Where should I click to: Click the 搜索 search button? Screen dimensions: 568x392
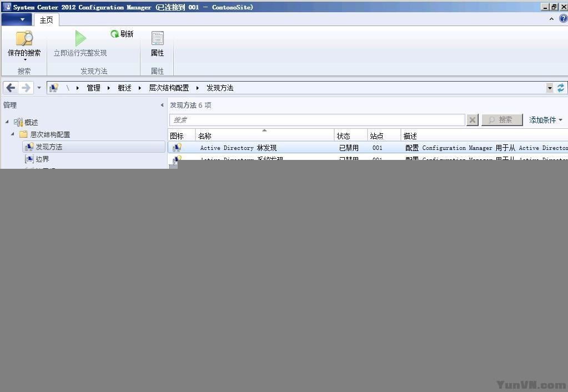pos(502,120)
